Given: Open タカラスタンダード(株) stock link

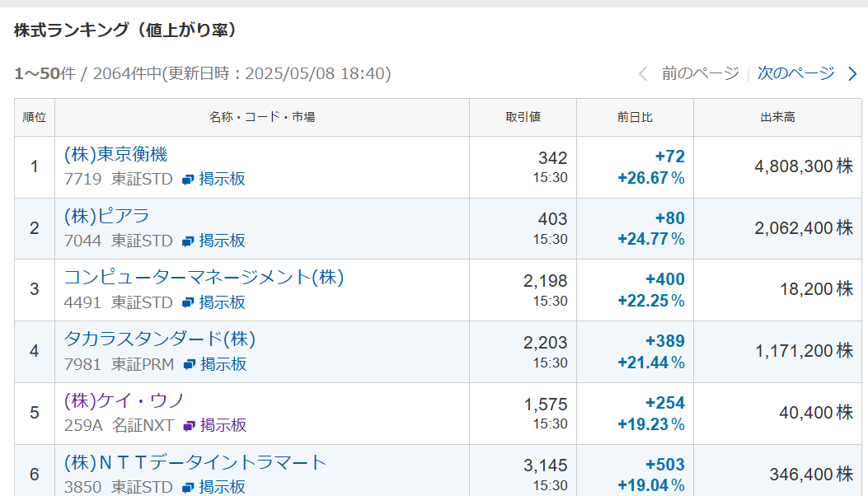Looking at the screenshot, I should click(x=160, y=339).
